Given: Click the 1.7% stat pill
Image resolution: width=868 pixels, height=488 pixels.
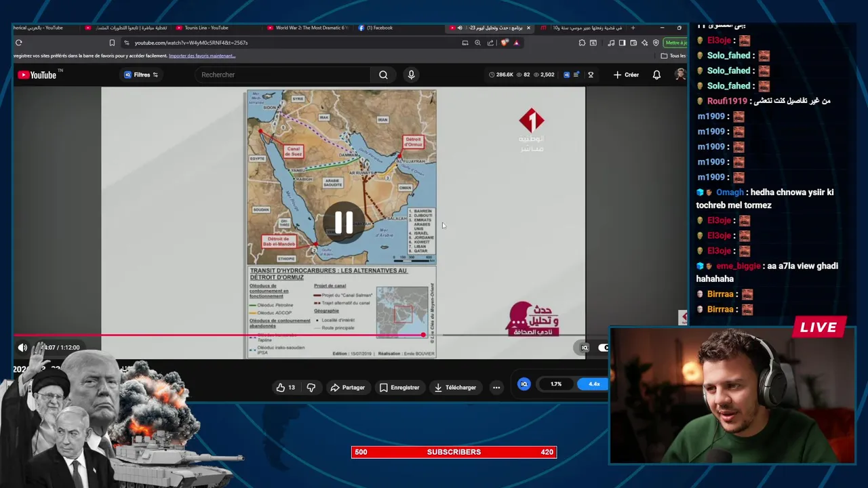Looking at the screenshot, I should 556,384.
